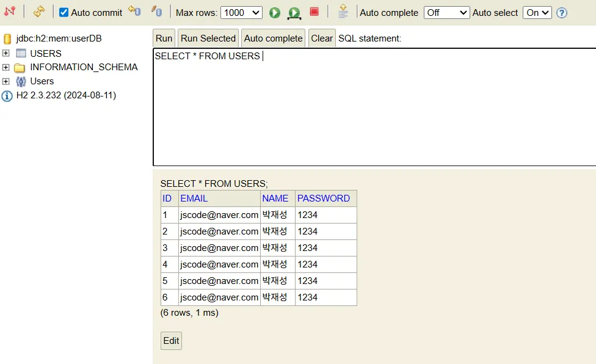
Task: Expand the INFORMATION_SCHEMA node
Action: tap(5, 67)
